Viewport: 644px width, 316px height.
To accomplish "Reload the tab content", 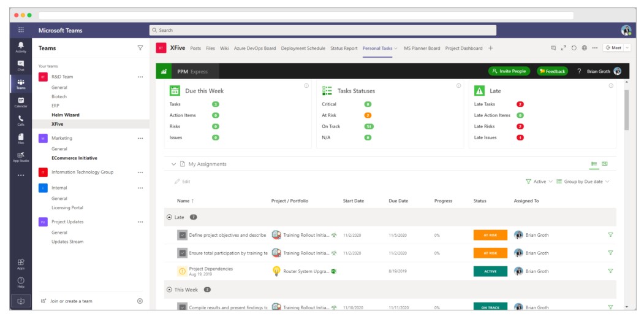I will coord(574,48).
